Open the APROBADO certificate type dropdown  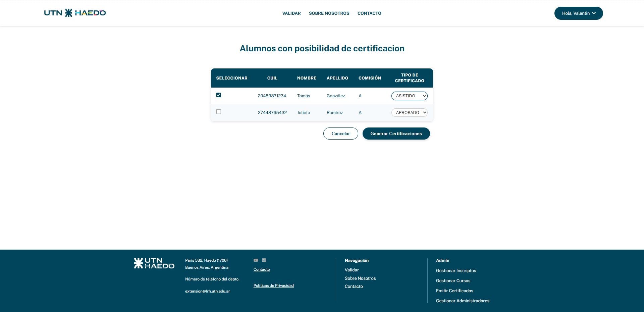[x=410, y=113]
